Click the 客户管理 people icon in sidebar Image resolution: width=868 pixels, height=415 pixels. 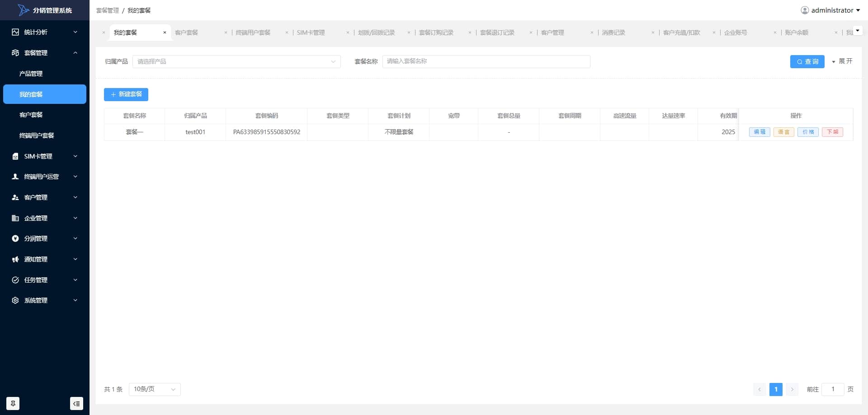tap(15, 197)
